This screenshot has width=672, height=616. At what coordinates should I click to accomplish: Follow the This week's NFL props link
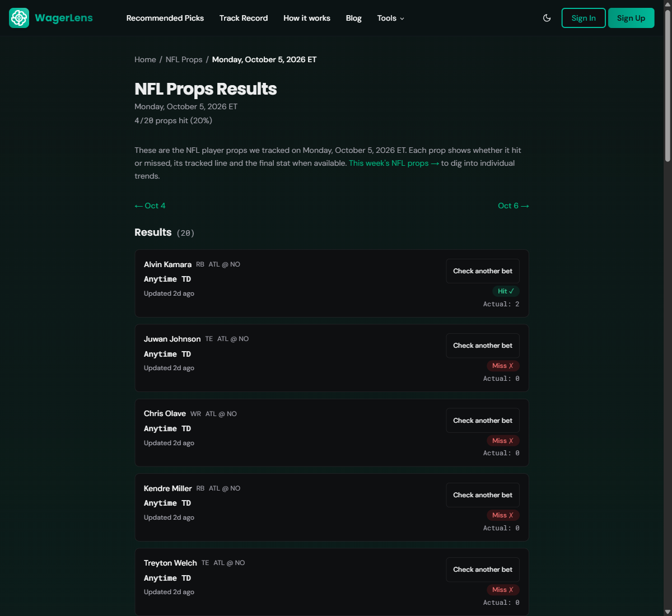pos(394,163)
